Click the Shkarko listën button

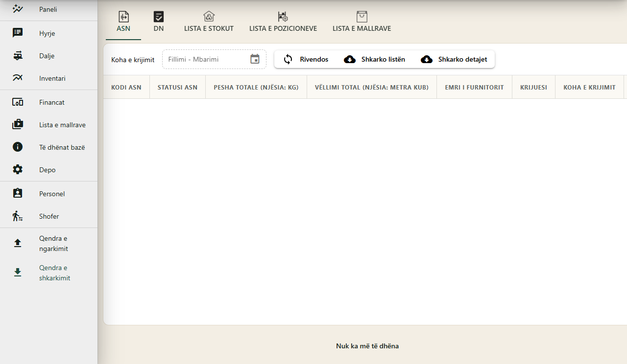(x=375, y=59)
